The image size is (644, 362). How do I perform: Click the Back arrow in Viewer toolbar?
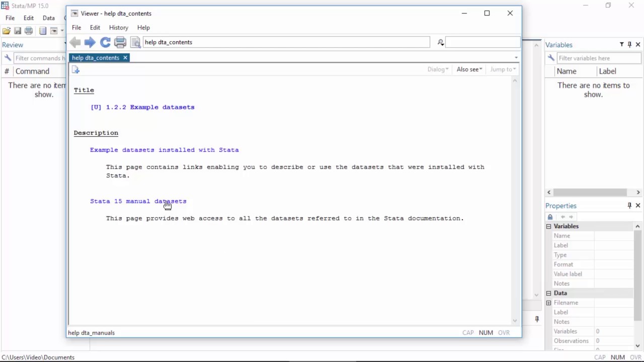[75, 42]
